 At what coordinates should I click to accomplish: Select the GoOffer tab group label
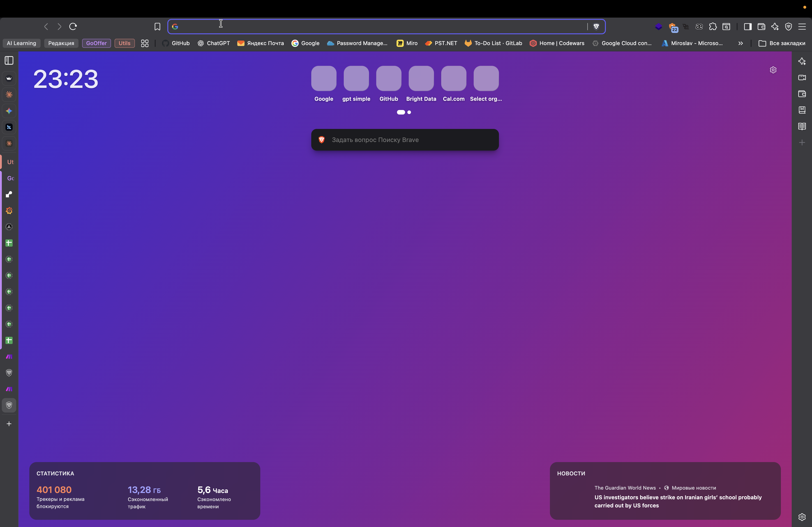96,43
